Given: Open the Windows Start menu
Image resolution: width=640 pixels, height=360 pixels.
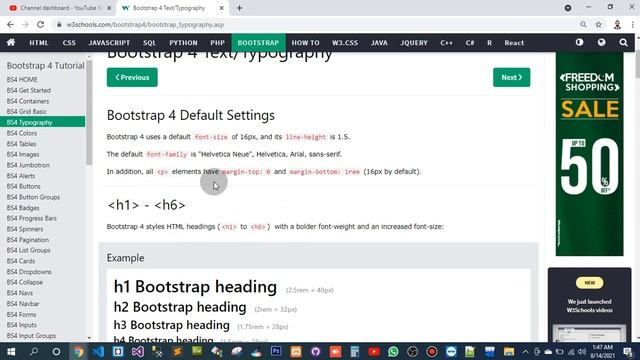Looking at the screenshot, I should 11,351.
